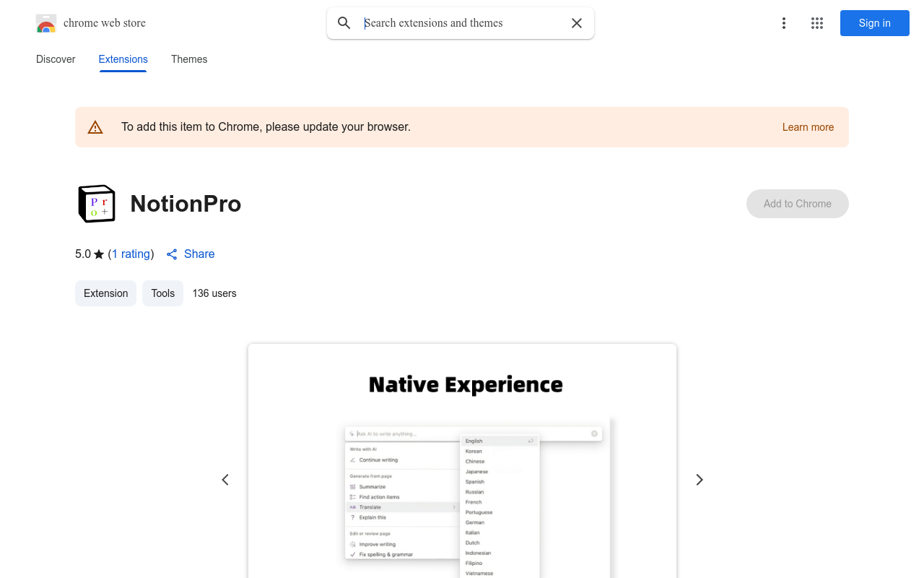
Task: Show the previous screenshot with the left arrow
Action: [225, 480]
